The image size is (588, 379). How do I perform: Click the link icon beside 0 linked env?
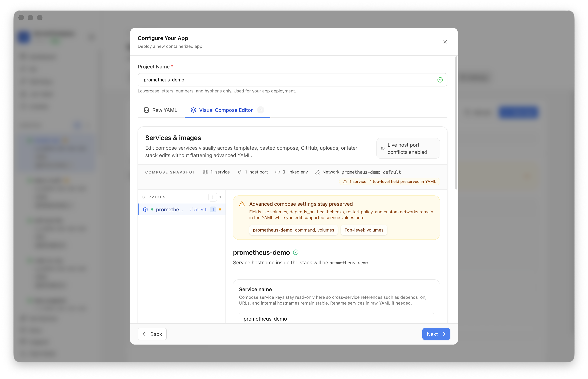click(x=278, y=172)
